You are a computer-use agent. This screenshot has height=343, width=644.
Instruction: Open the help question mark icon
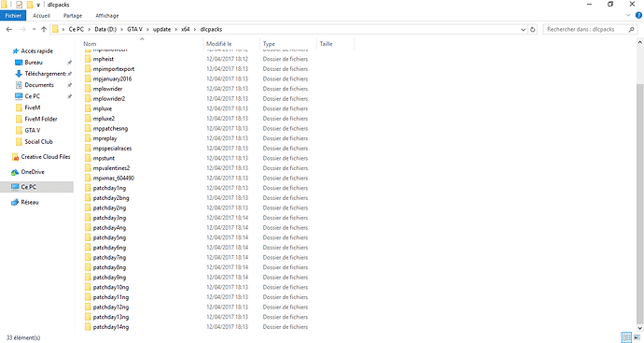[x=638, y=16]
